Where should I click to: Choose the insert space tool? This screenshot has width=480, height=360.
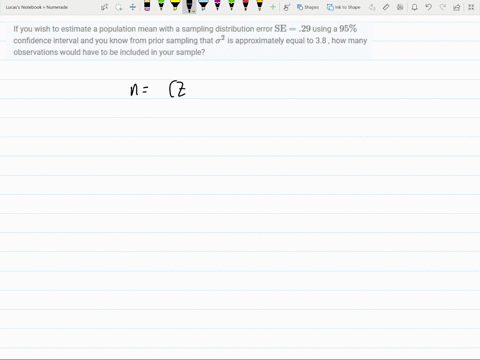click(133, 7)
